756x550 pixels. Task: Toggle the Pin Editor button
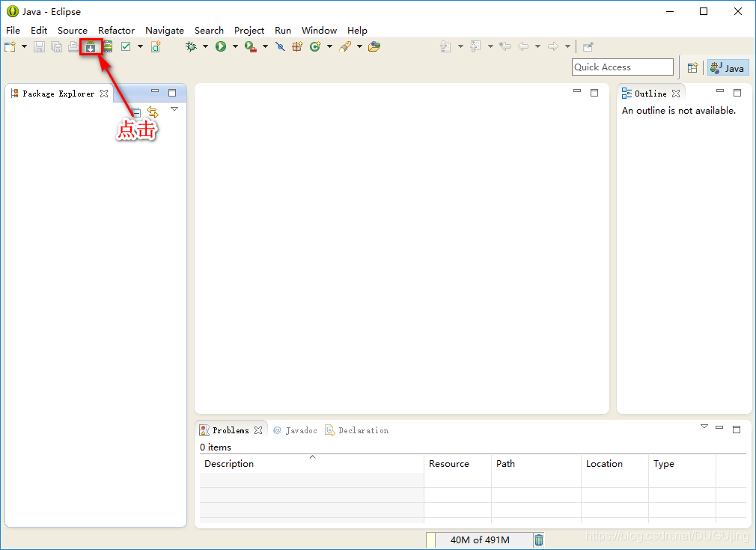[x=588, y=46]
